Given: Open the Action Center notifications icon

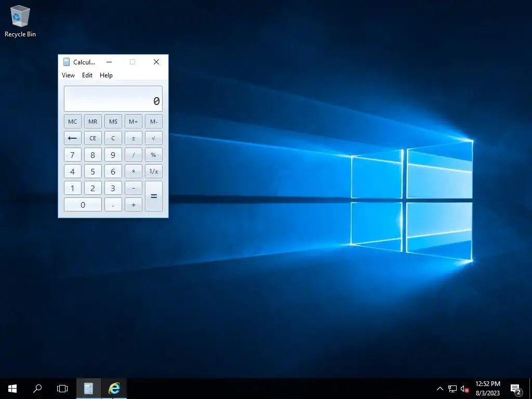Looking at the screenshot, I should 516,389.
